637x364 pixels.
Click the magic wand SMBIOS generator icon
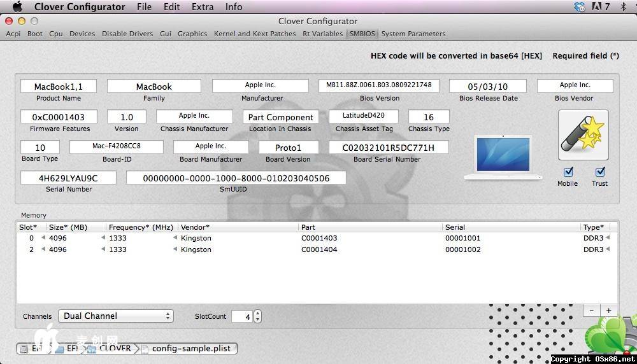(x=583, y=135)
